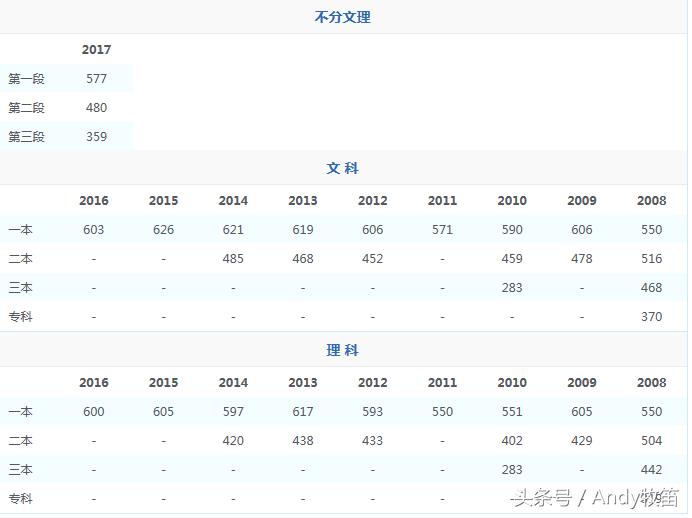Click the 第一段 row label

tap(26, 79)
